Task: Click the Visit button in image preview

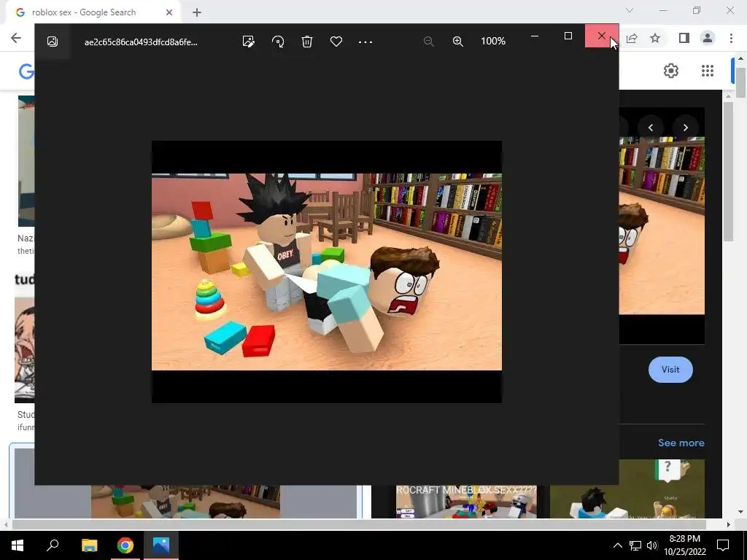Action: (670, 370)
